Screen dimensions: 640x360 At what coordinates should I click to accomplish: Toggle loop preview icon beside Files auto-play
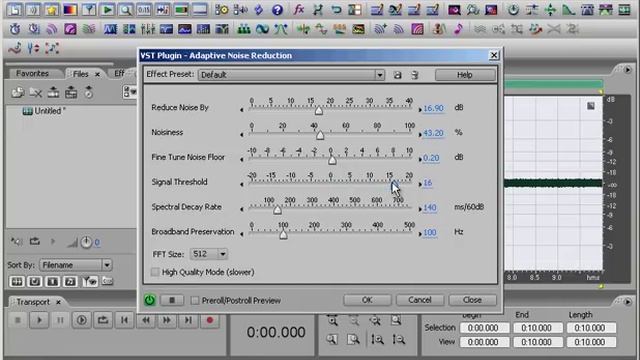[x=35, y=242]
